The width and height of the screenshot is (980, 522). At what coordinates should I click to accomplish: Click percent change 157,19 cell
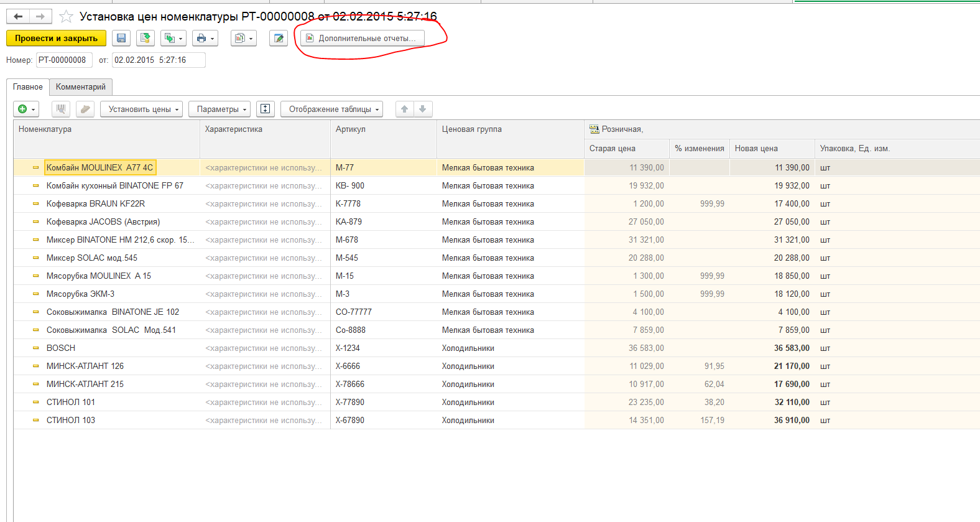point(700,421)
